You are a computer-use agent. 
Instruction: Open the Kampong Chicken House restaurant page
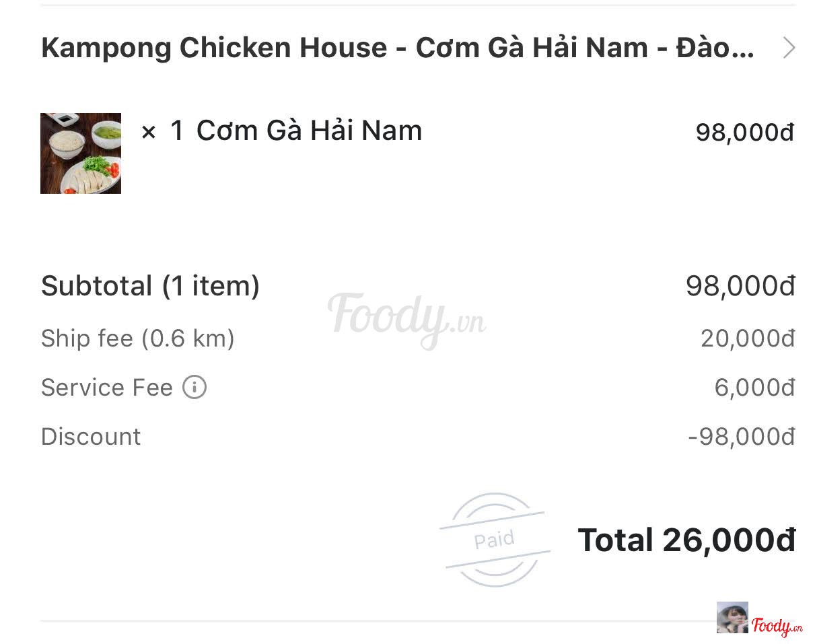click(397, 48)
